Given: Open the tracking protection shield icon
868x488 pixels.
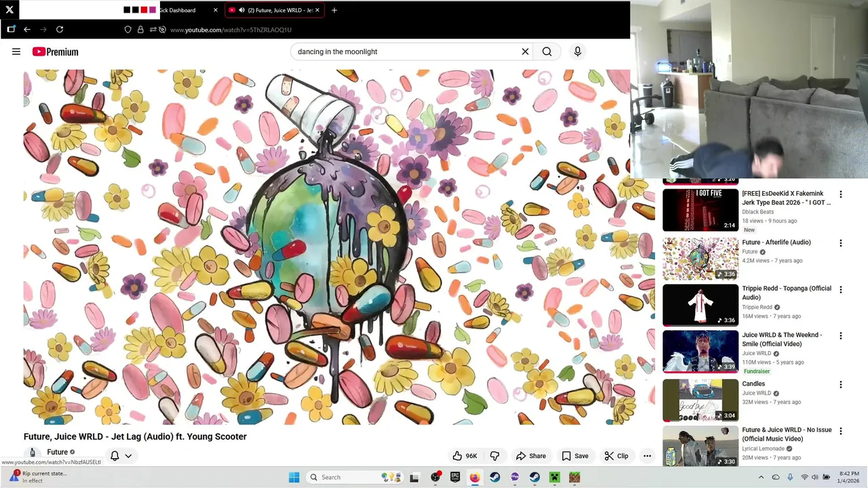Looking at the screenshot, I should pyautogui.click(x=127, y=29).
